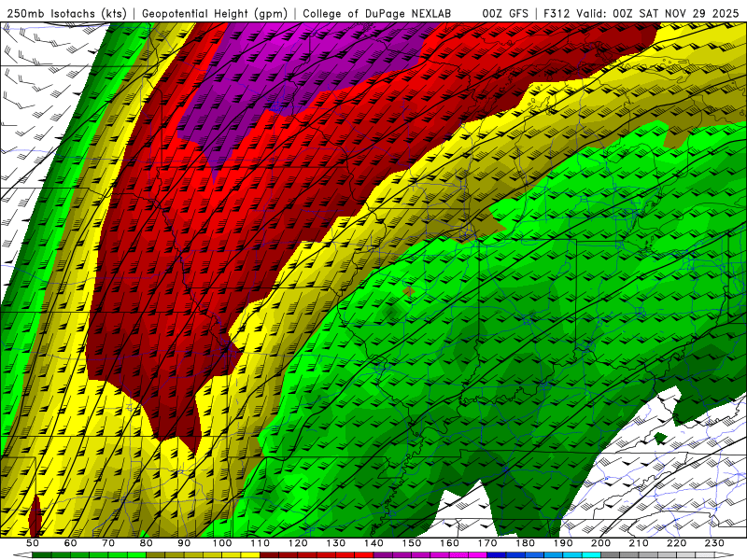747x560 pixels.
Task: Select the dark purple swatch just after 140
Action: click(x=383, y=555)
